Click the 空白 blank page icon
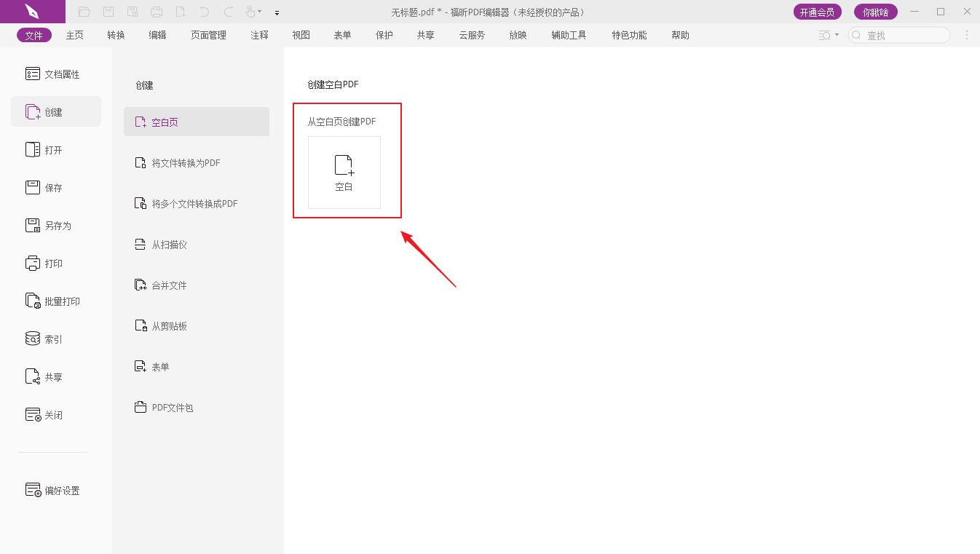Viewport: 980px width, 554px height. click(344, 173)
